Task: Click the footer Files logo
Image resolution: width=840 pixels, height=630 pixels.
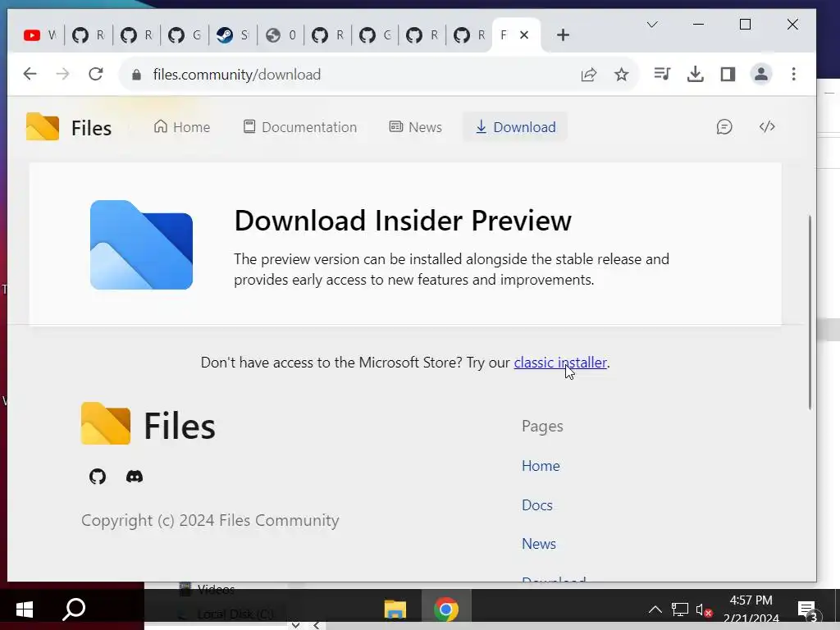Action: click(x=148, y=425)
